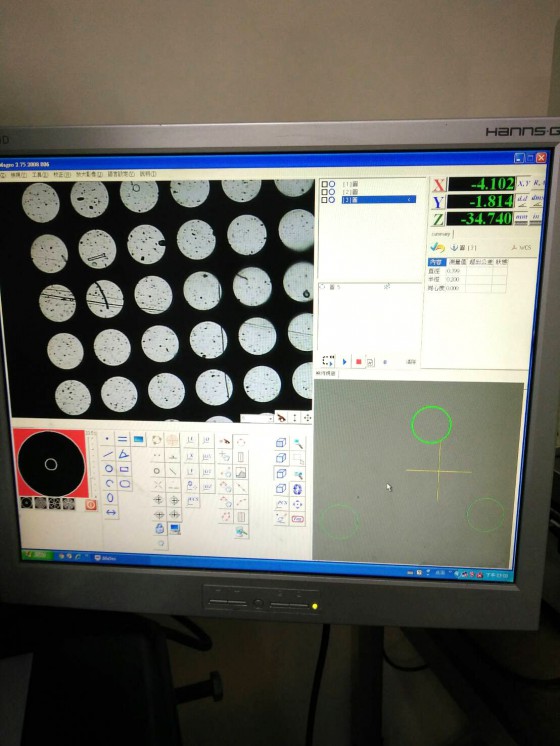Tick checkbox for circle feature [2]
The height and width of the screenshot is (746, 560).
pyautogui.click(x=324, y=192)
